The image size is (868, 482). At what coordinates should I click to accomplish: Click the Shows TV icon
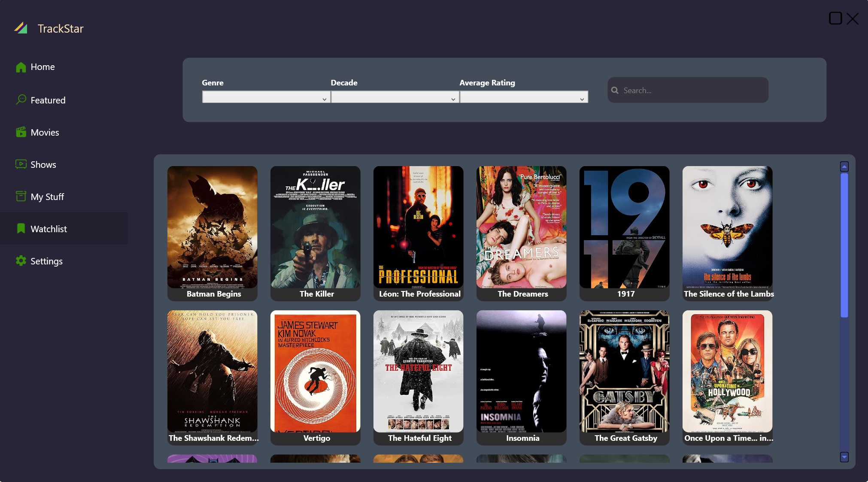(21, 164)
